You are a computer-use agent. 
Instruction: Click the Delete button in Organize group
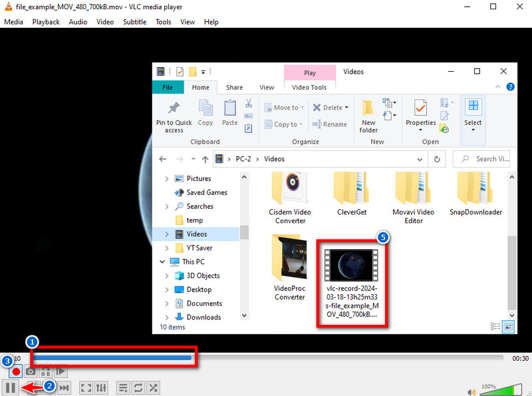[x=328, y=108]
